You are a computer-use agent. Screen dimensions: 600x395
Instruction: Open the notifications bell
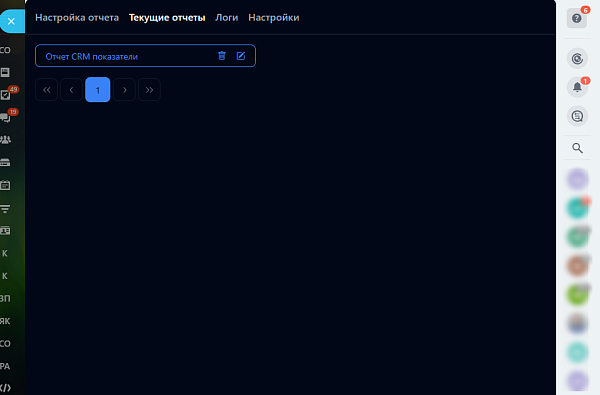pos(577,87)
